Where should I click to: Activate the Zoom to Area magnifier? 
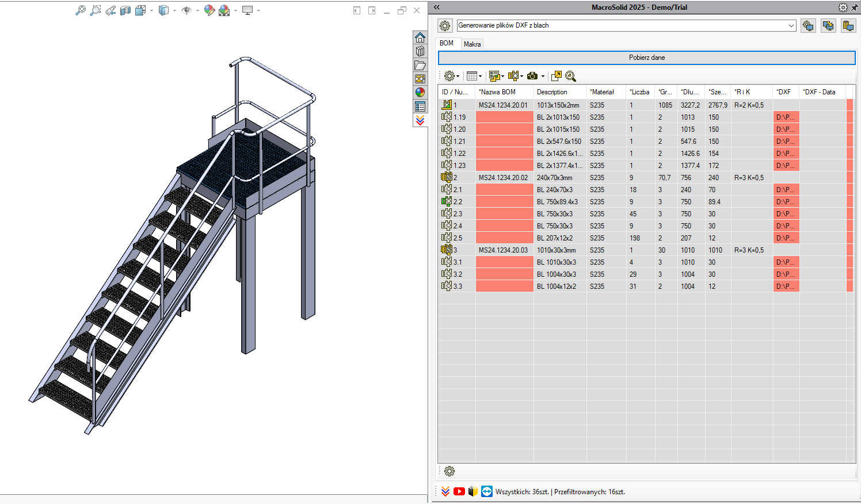coord(96,10)
